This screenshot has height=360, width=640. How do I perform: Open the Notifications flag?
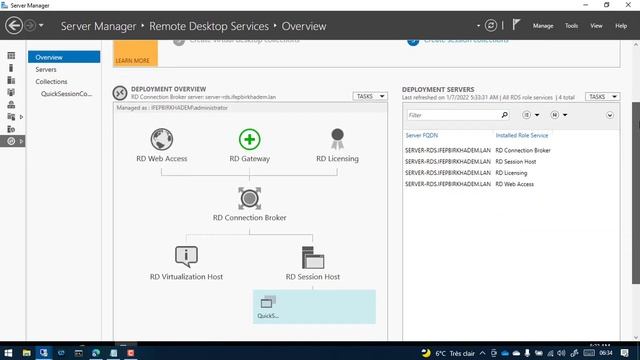(x=516, y=25)
